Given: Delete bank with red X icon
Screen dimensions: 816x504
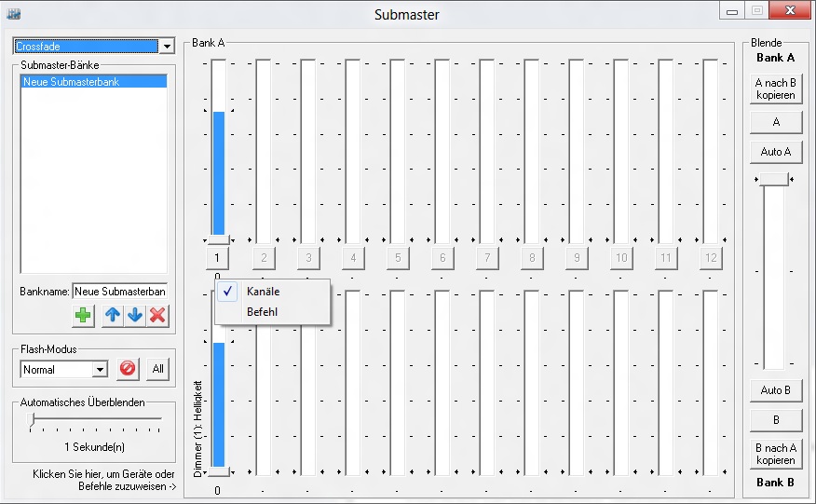Looking at the screenshot, I should [x=157, y=316].
